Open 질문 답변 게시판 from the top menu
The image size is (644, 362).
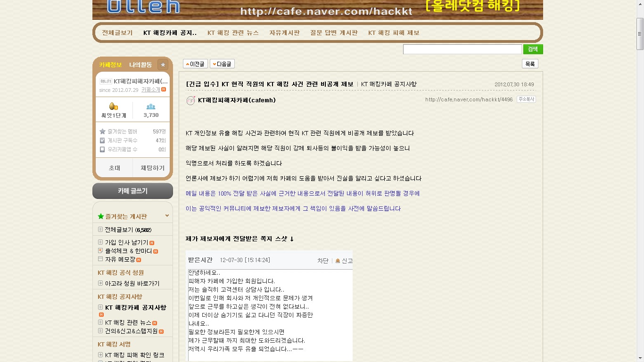click(334, 33)
